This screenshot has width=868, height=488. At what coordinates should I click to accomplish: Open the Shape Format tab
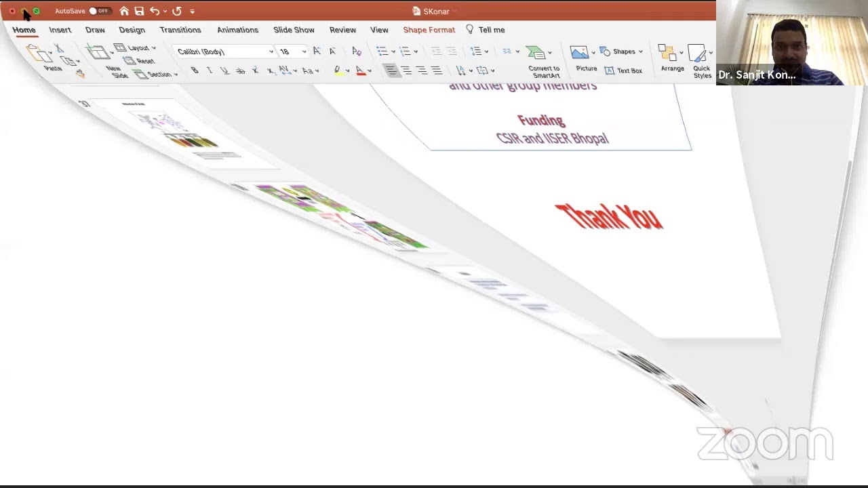click(x=429, y=30)
